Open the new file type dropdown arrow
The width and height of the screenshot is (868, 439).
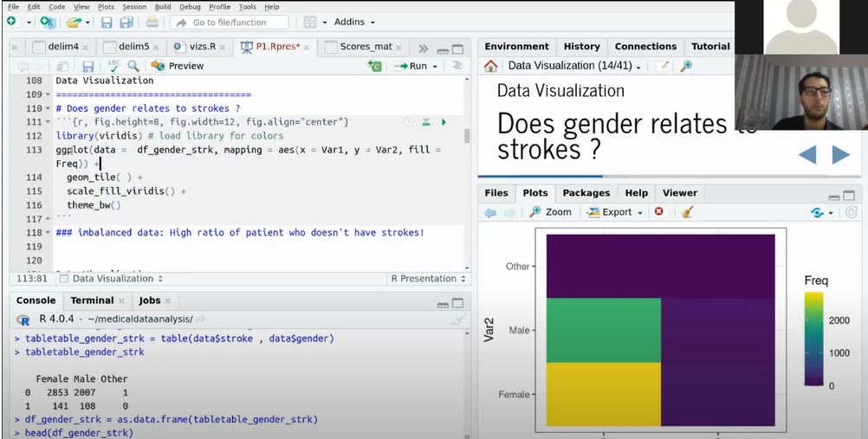click(x=29, y=23)
